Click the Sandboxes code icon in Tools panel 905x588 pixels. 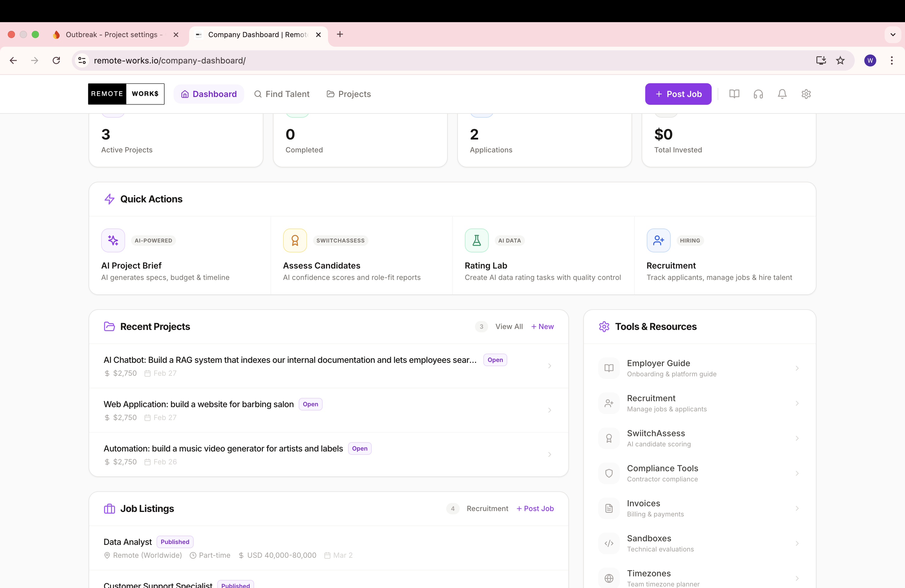click(x=608, y=543)
